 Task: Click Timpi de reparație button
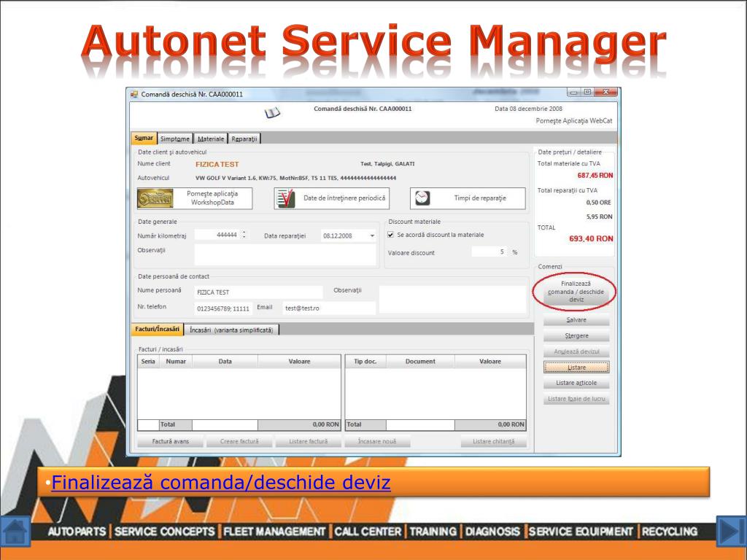(468, 198)
